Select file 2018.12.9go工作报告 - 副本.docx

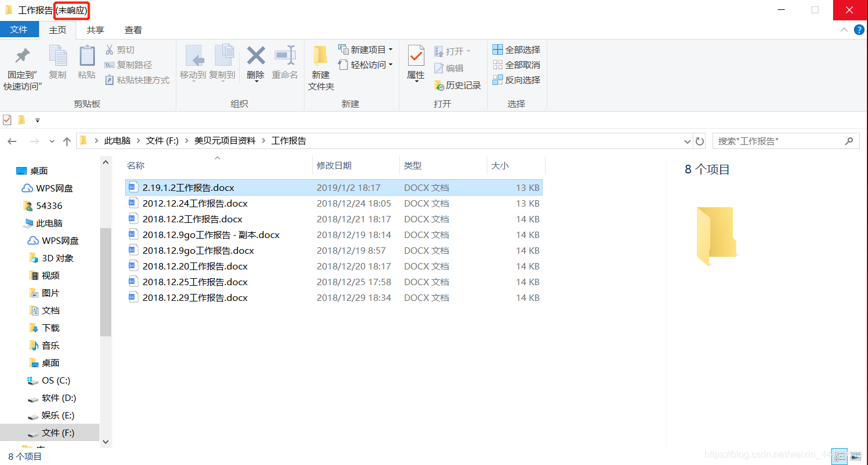click(334, 235)
